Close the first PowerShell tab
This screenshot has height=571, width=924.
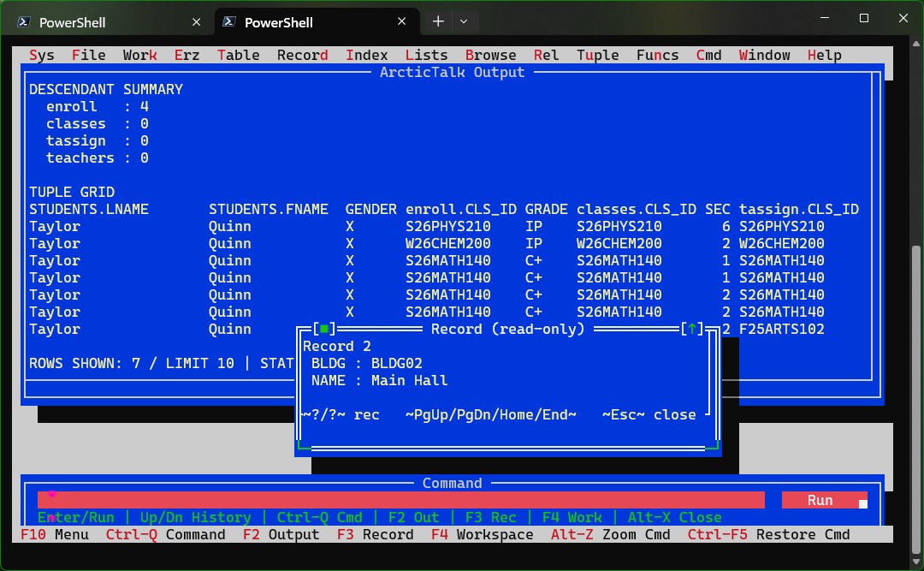point(196,22)
